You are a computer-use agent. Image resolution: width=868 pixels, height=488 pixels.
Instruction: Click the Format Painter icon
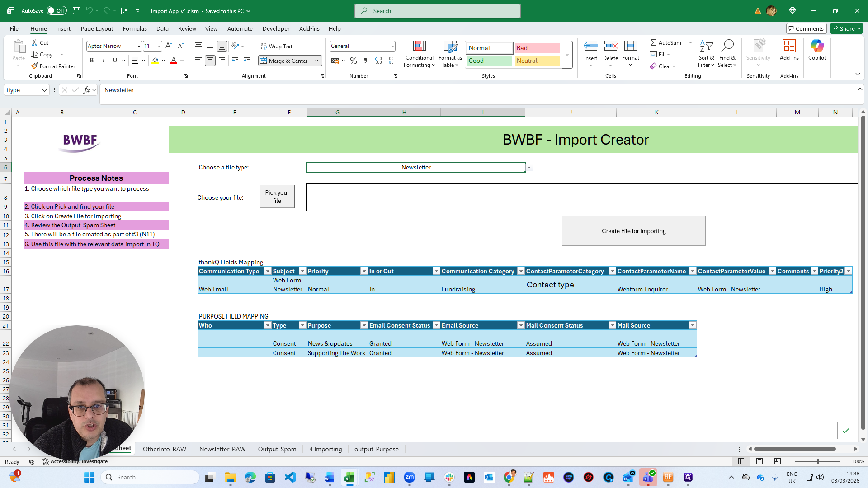(35, 66)
